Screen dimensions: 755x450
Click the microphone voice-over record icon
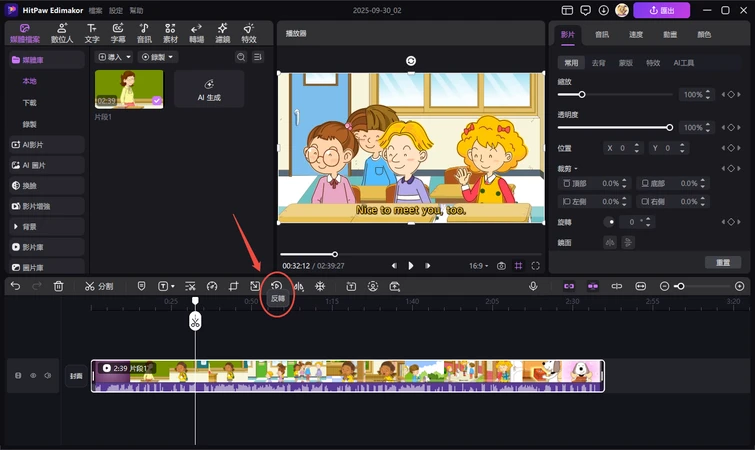coord(533,286)
